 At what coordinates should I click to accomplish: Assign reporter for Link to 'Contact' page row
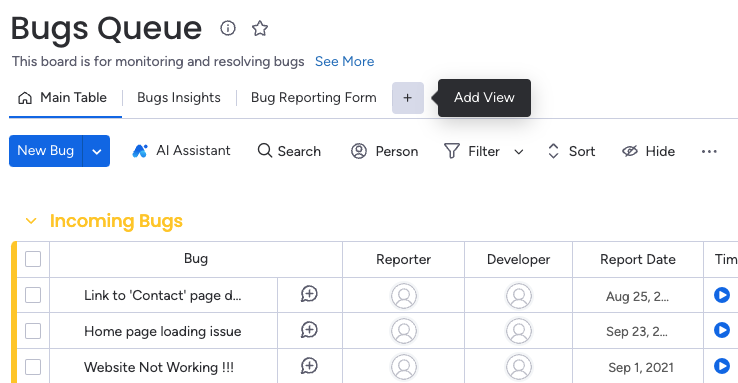coord(404,296)
